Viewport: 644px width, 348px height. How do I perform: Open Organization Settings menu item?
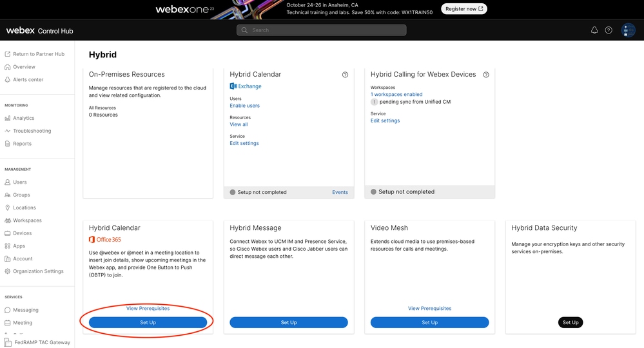(38, 271)
